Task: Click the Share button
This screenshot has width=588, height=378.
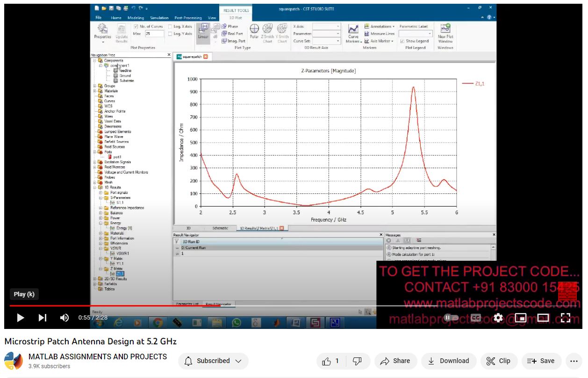Action: click(x=395, y=361)
